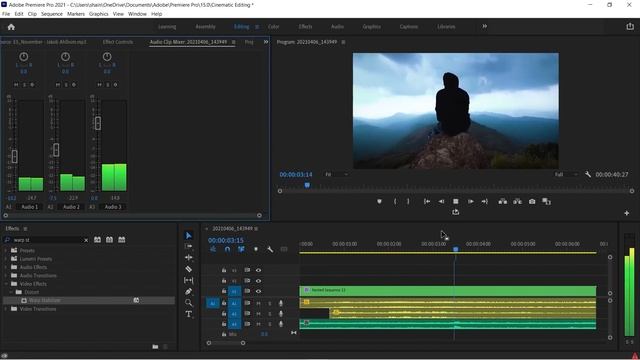Open the Button Editor plus icon
640x360 pixels.
(x=627, y=213)
